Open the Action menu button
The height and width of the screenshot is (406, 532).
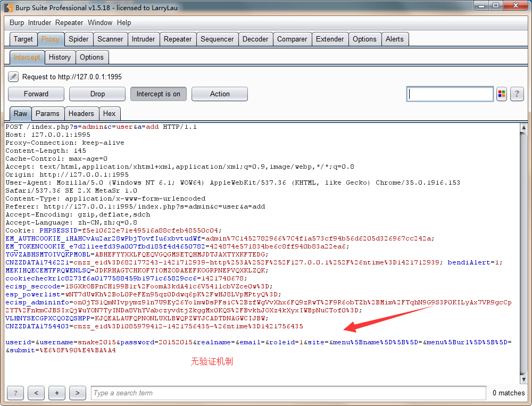[x=220, y=94]
